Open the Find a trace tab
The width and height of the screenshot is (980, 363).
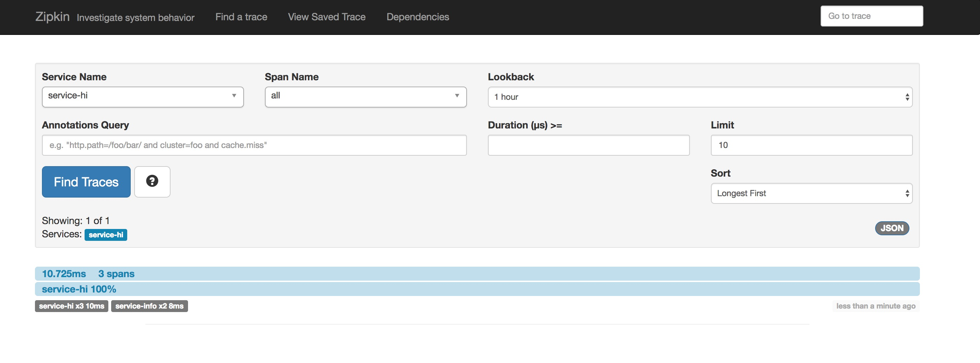pos(241,17)
